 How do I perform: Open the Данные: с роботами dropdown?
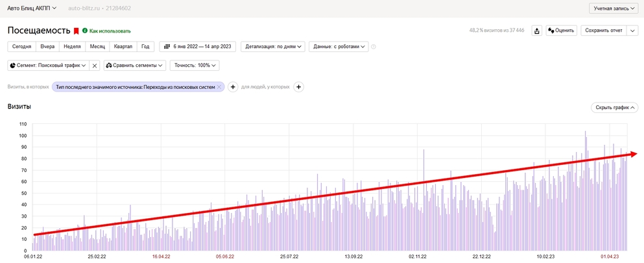click(339, 47)
